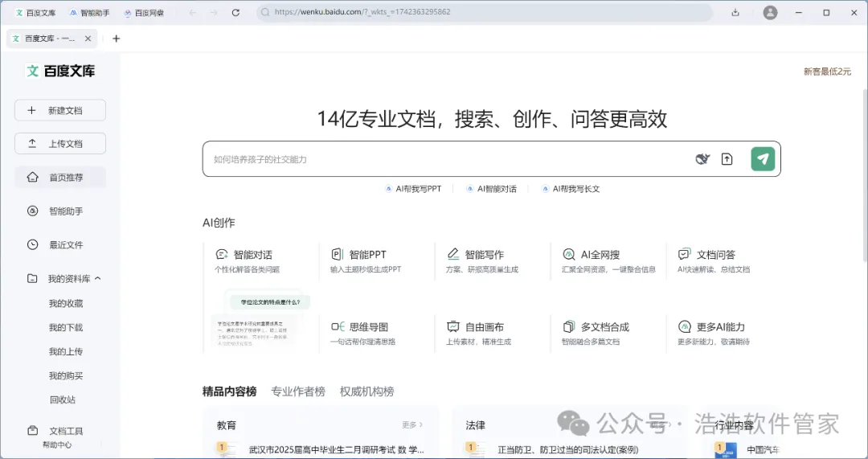Select 首页推荐 in the sidebar
Screen dimensions: 868x459
click(x=59, y=177)
